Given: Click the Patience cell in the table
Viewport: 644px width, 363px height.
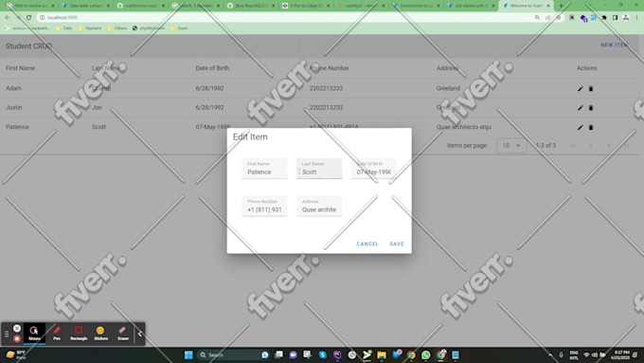Looking at the screenshot, I should 17,127.
